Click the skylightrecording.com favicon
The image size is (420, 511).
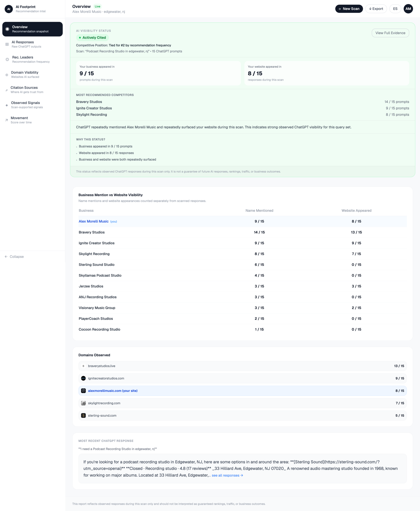(x=83, y=403)
